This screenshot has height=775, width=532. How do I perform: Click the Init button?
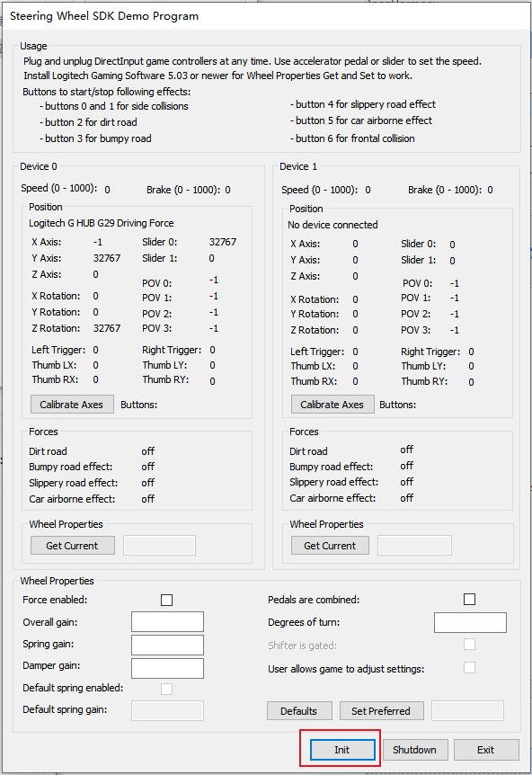coord(342,750)
